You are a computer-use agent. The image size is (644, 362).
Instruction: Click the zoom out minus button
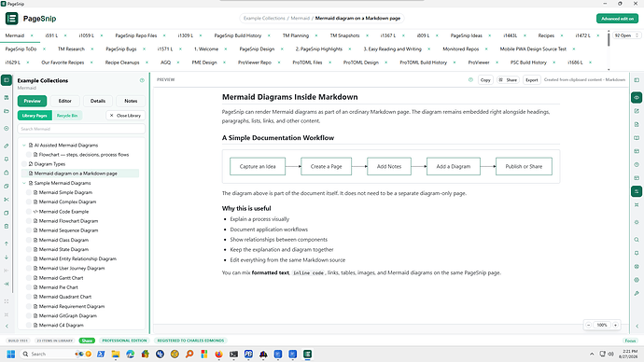click(589, 325)
